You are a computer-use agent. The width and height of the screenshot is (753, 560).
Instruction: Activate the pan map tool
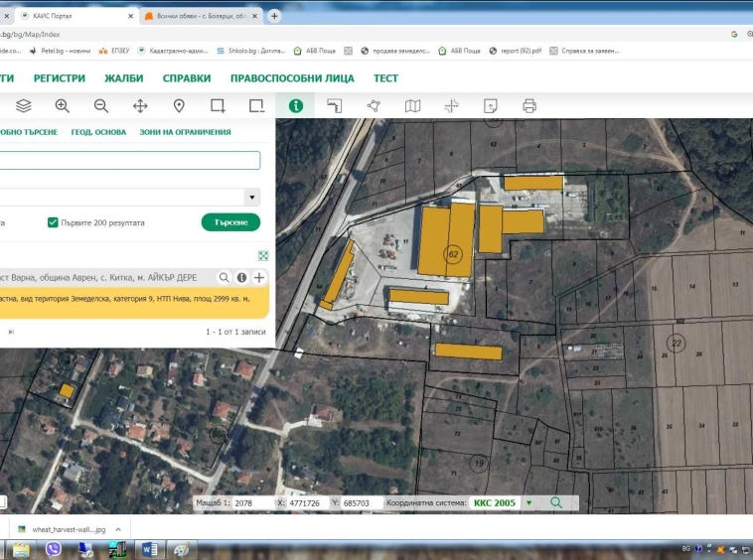click(x=140, y=106)
